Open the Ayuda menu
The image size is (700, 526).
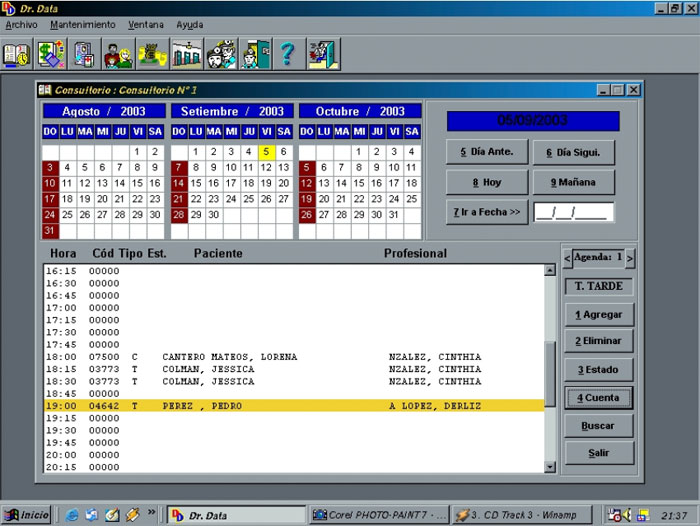189,25
